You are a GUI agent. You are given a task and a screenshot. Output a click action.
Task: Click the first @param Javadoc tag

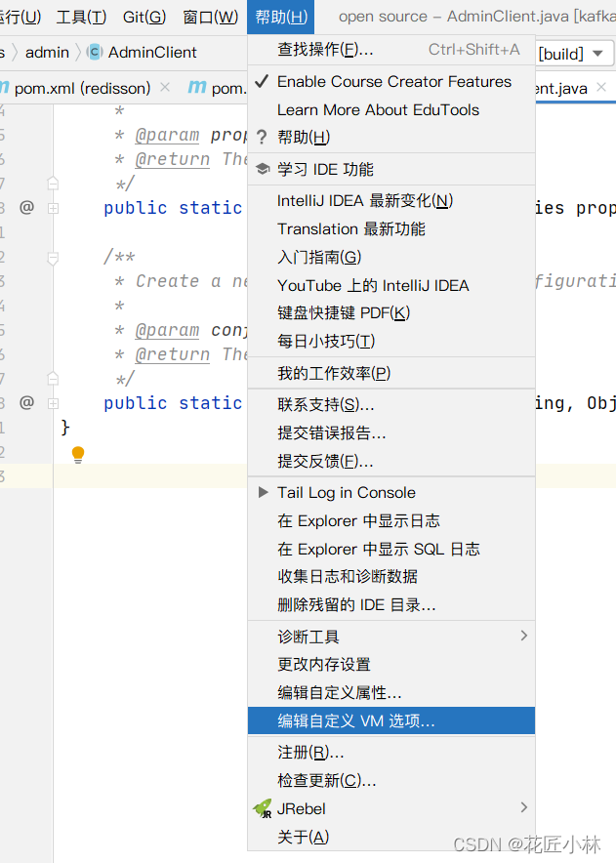(x=167, y=135)
